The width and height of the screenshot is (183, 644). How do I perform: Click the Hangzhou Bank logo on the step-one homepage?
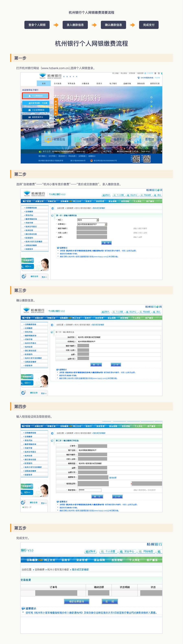(x=50, y=76)
